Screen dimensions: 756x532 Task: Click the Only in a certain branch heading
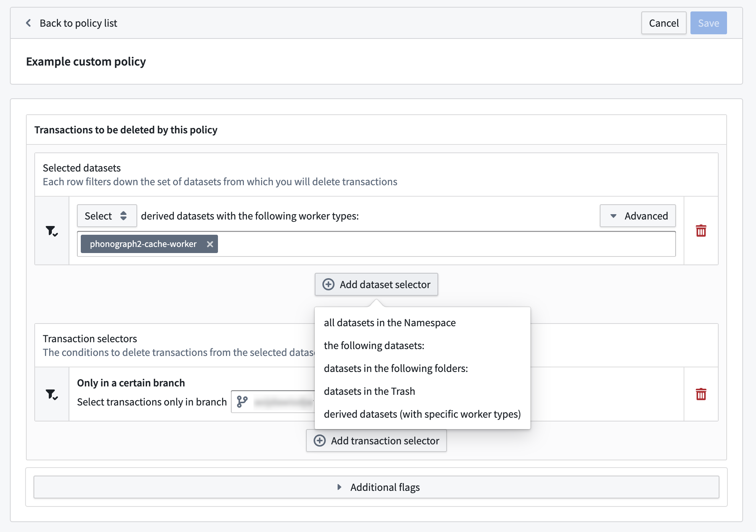[x=131, y=383]
